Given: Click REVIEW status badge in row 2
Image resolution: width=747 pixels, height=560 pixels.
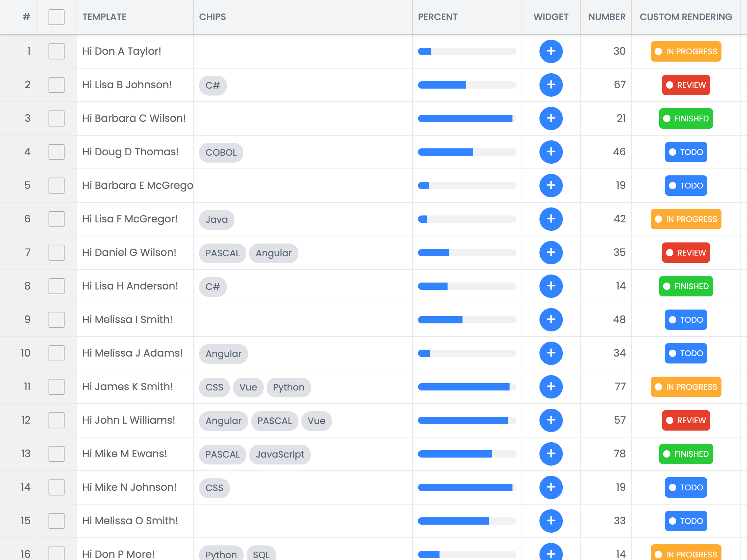Looking at the screenshot, I should pos(686,85).
